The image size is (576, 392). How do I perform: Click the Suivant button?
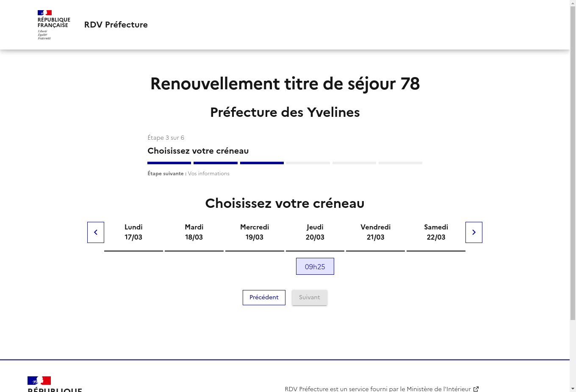point(310,298)
